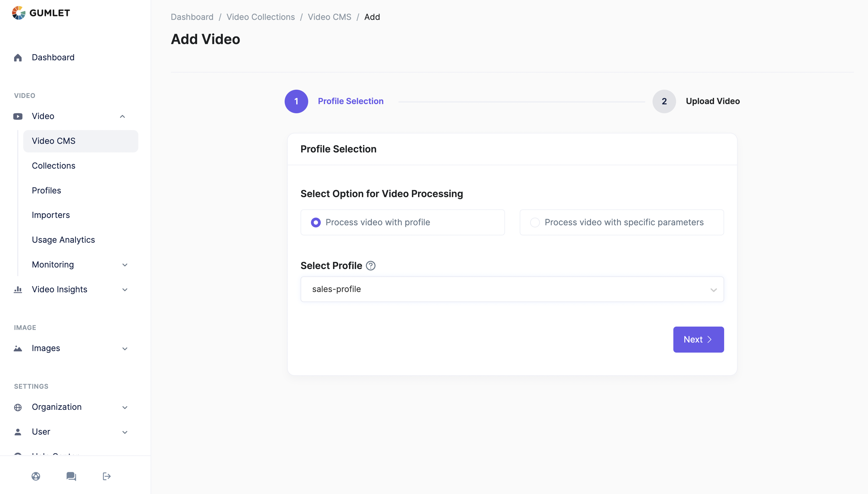This screenshot has height=494, width=868.
Task: Select Process video with specific parameters
Action: [x=535, y=223]
